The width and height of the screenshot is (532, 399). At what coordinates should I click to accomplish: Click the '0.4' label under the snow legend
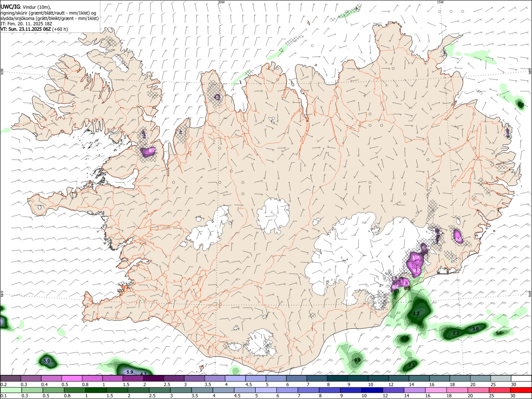(44, 384)
